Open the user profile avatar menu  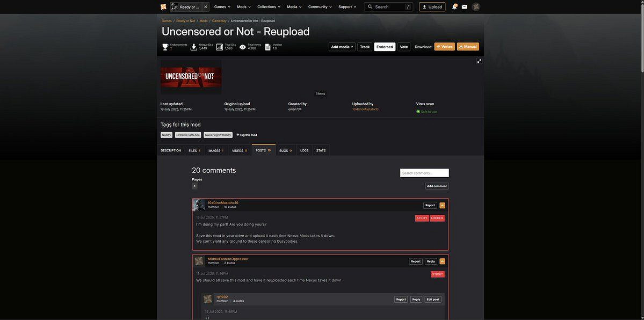click(x=476, y=7)
